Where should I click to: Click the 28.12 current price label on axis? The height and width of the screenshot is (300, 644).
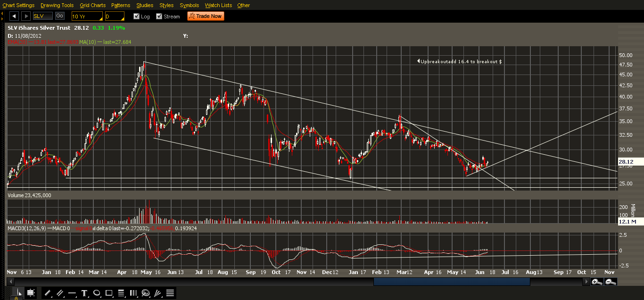tap(631, 161)
